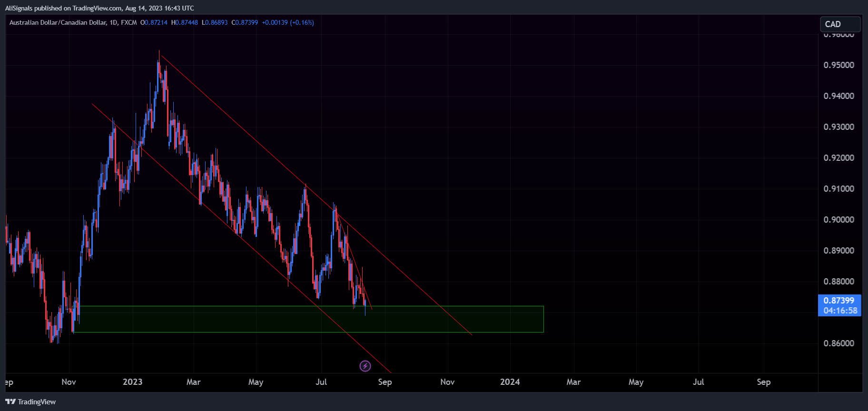
Task: Click the Jul label right of 2024
Action: (698, 382)
